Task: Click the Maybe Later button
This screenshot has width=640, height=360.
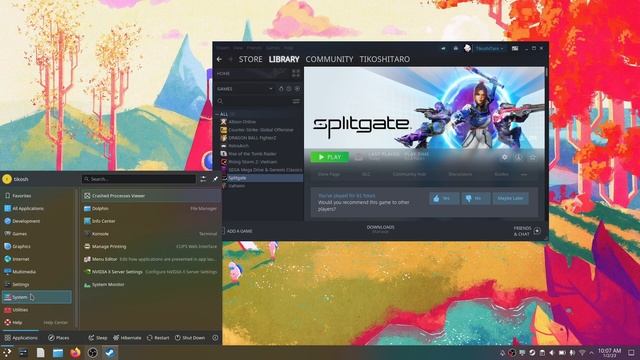Action: (x=510, y=198)
